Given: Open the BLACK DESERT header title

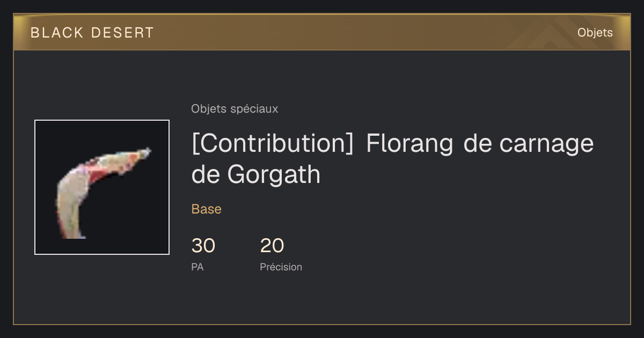Looking at the screenshot, I should 92,33.
